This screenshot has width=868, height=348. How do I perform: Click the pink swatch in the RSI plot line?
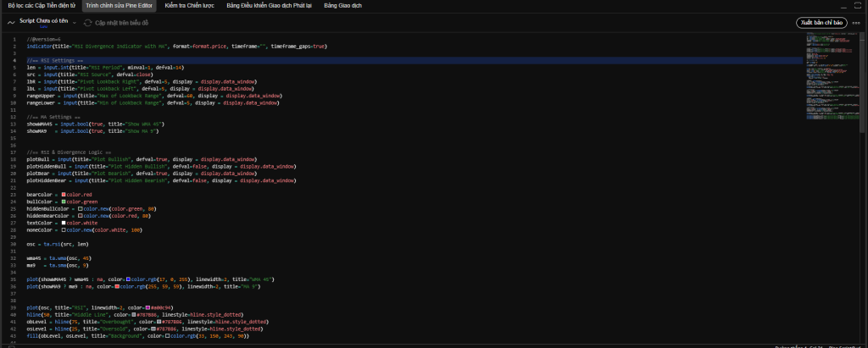(x=147, y=307)
